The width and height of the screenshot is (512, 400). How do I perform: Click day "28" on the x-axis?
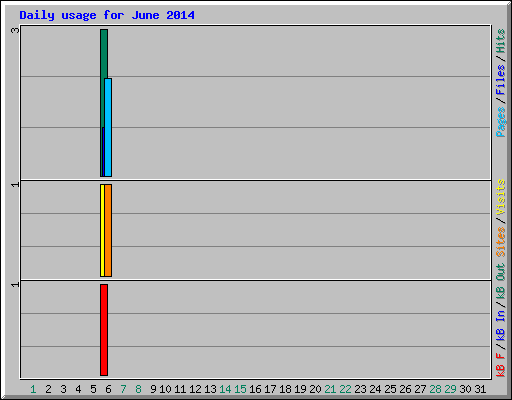tap(435, 389)
